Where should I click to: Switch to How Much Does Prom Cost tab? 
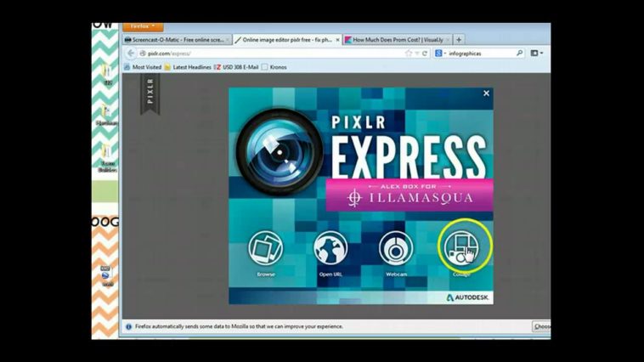(396, 39)
